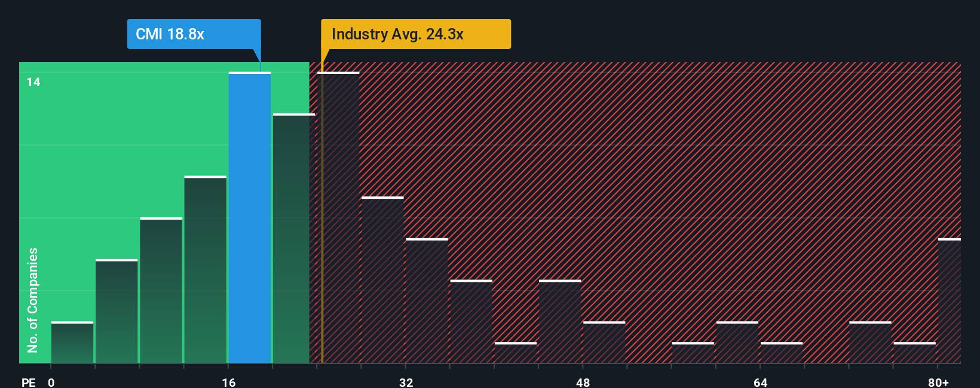Click the first bar at PE 0
This screenshot has width=980, height=388.
[72, 342]
